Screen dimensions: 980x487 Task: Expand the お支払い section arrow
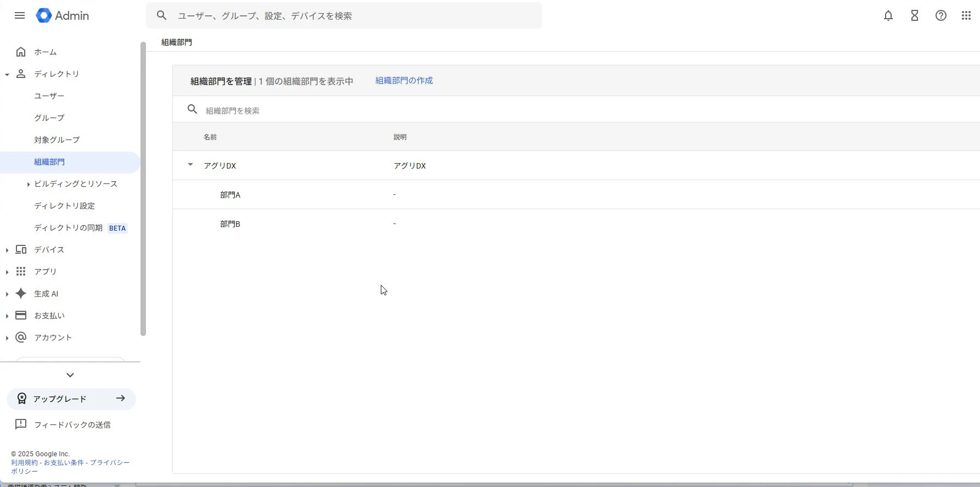7,316
